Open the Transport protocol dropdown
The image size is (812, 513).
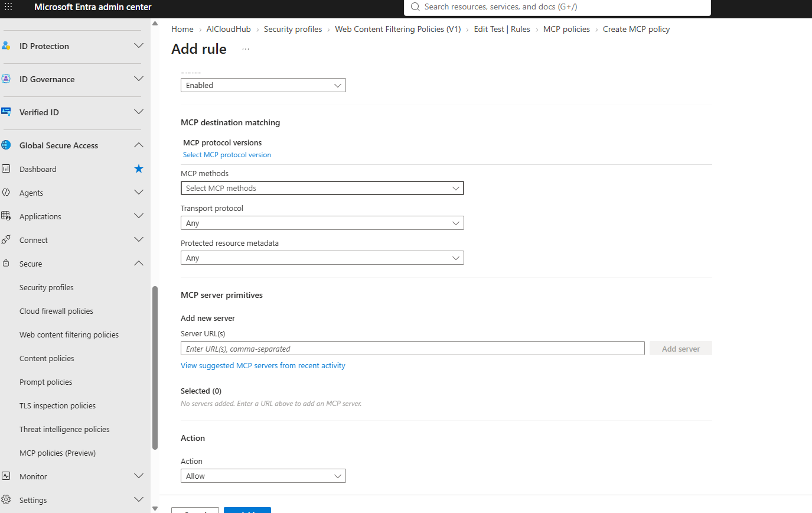322,223
